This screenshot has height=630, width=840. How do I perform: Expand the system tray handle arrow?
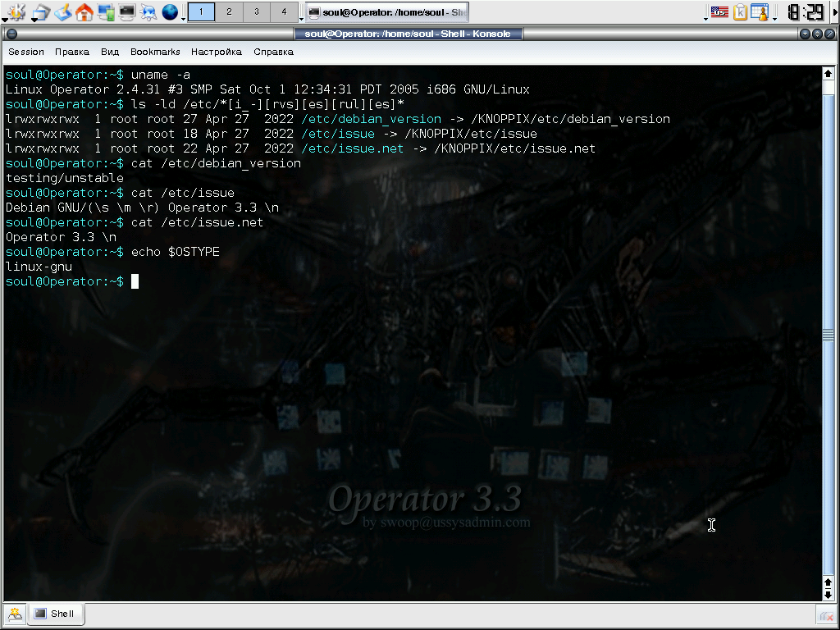pos(706,19)
